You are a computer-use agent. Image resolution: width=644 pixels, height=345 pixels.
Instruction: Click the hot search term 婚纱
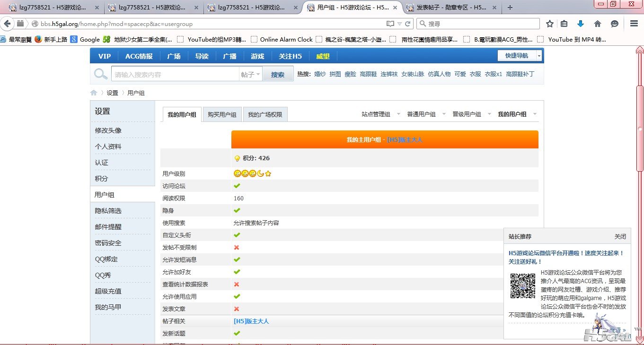point(320,74)
